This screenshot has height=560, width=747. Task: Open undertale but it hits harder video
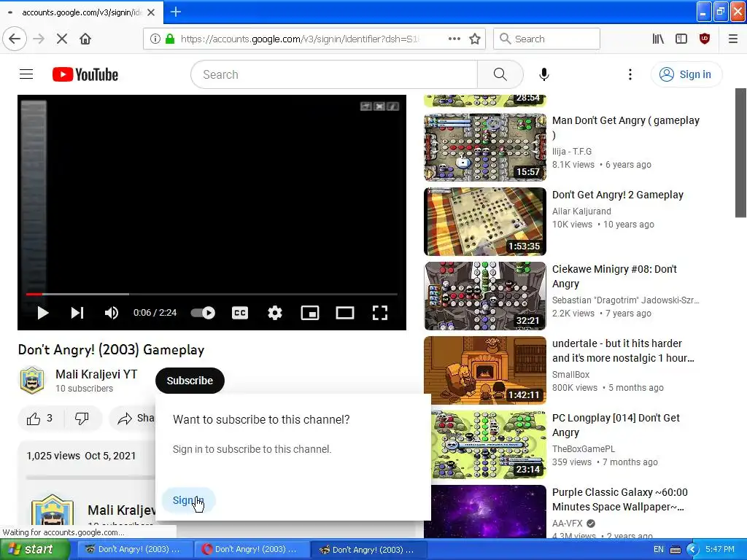pos(623,351)
